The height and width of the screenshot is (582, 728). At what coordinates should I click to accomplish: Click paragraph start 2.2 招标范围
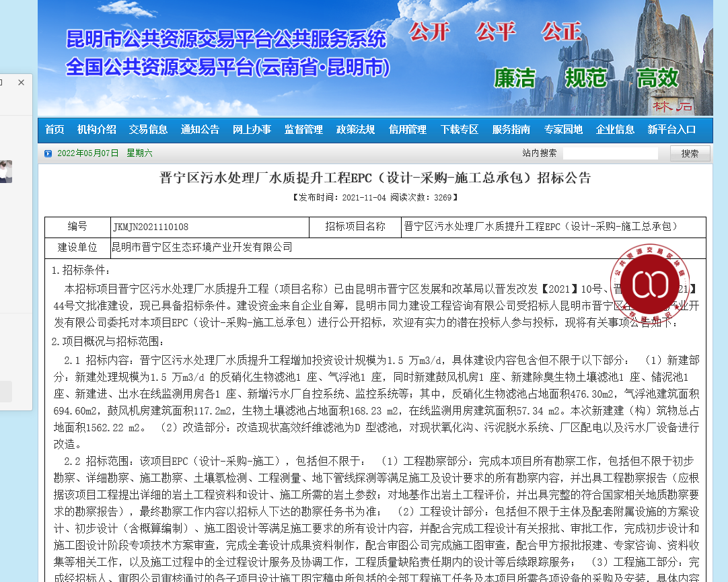pyautogui.click(x=98, y=462)
